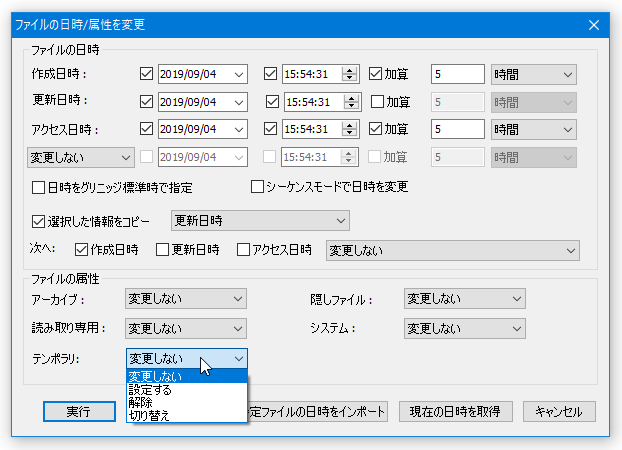Select 設定する in テンポラリ list
622x450 pixels.
tap(187, 390)
